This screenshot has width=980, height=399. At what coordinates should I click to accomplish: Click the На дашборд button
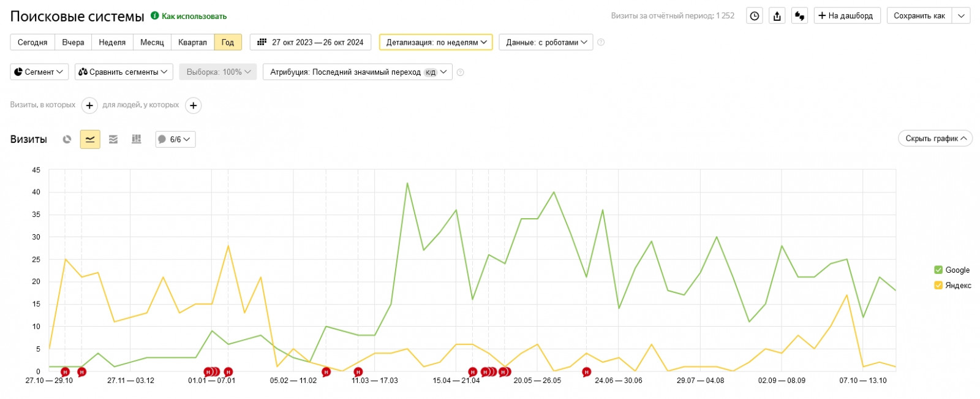[846, 16]
